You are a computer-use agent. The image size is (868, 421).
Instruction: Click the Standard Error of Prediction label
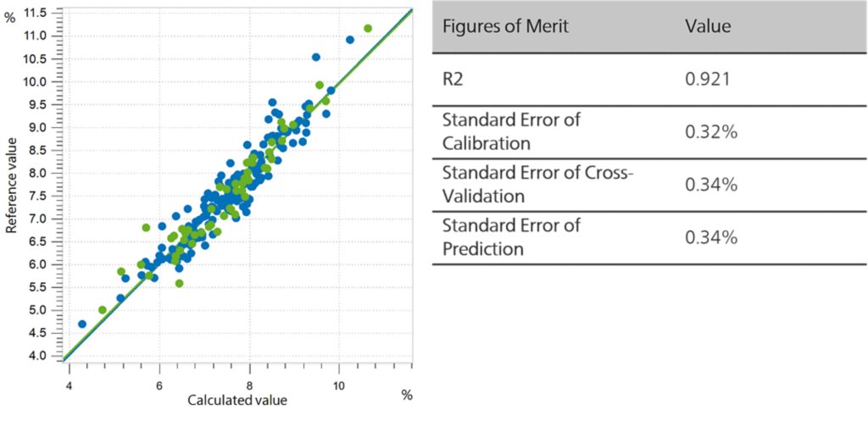coord(511,237)
